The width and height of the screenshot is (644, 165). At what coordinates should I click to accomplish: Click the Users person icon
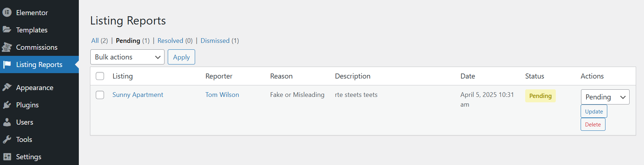tap(7, 122)
